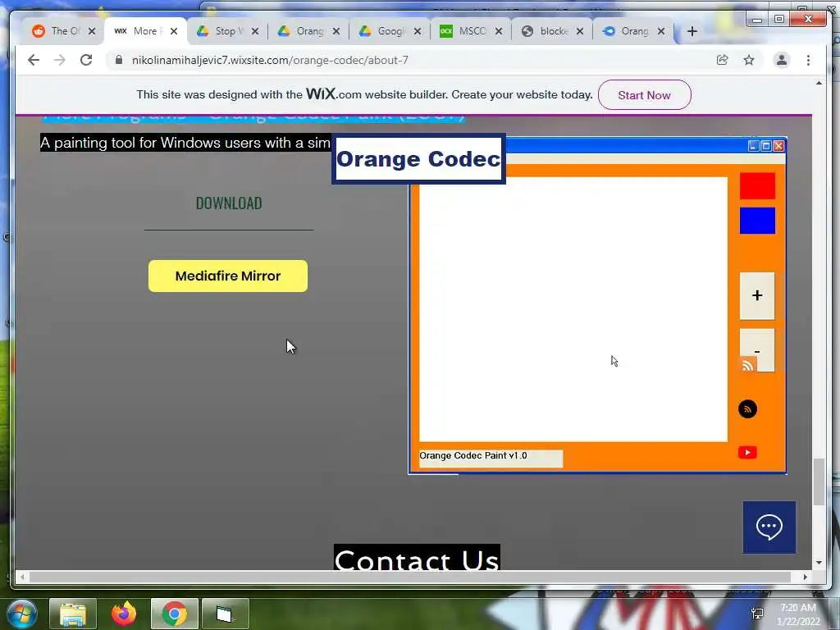The height and width of the screenshot is (630, 840).
Task: Click the orange RSS feed icon
Action: [x=748, y=365]
